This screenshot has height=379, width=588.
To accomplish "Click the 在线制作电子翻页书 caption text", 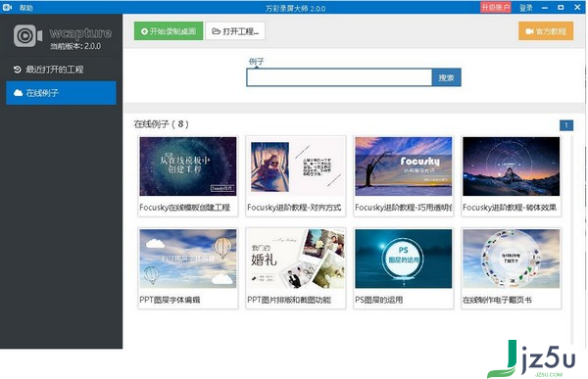I will (497, 300).
